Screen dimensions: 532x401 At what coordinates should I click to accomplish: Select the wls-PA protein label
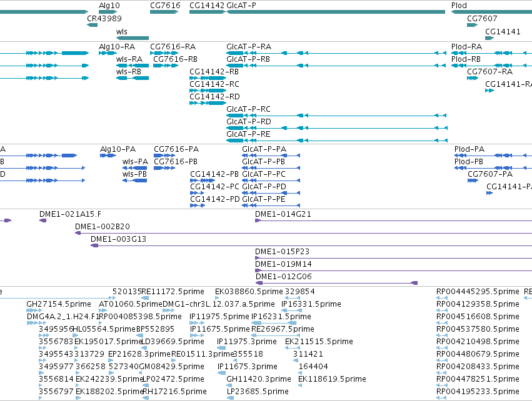[136, 162]
